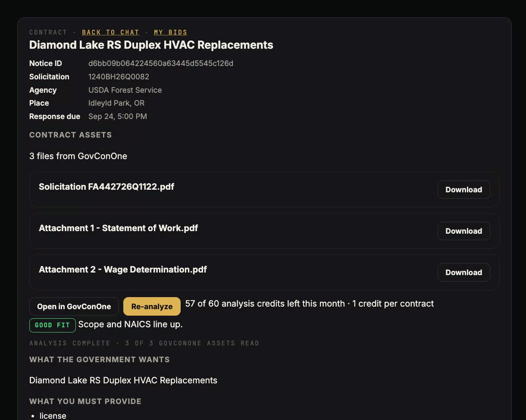526x420 pixels.
Task: Click ANALYSIS COMPLETE status line
Action: click(x=144, y=343)
